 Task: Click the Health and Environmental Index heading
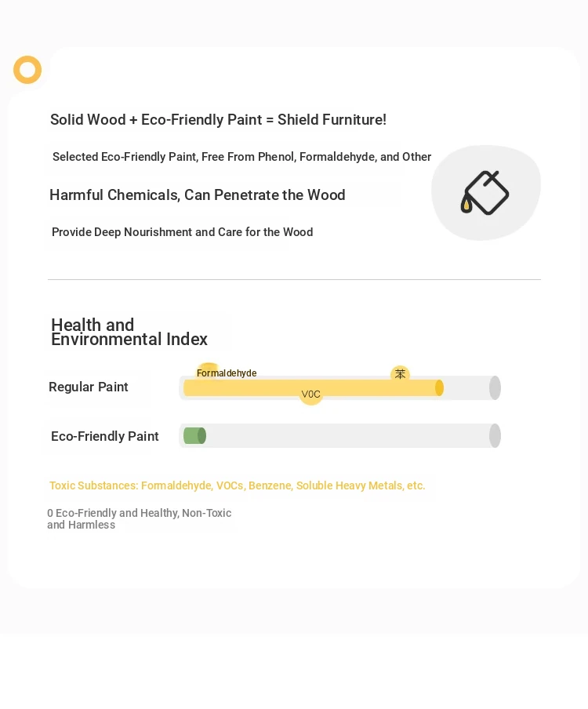pyautogui.click(x=129, y=332)
